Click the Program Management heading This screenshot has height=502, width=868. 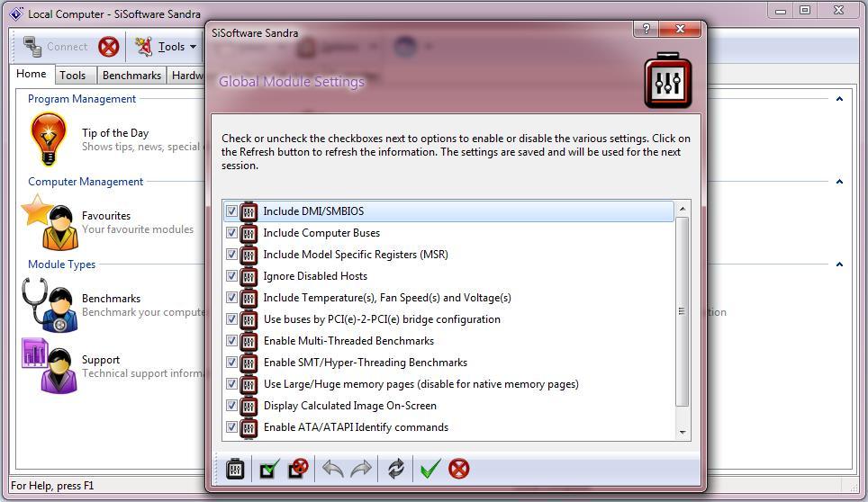82,99
